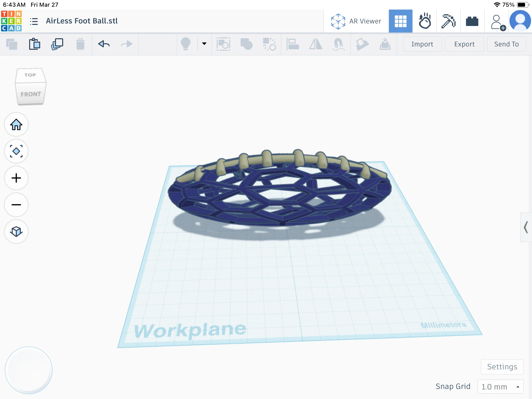The height and width of the screenshot is (399, 532).
Task: Click the Delete trash icon
Action: (x=80, y=44)
